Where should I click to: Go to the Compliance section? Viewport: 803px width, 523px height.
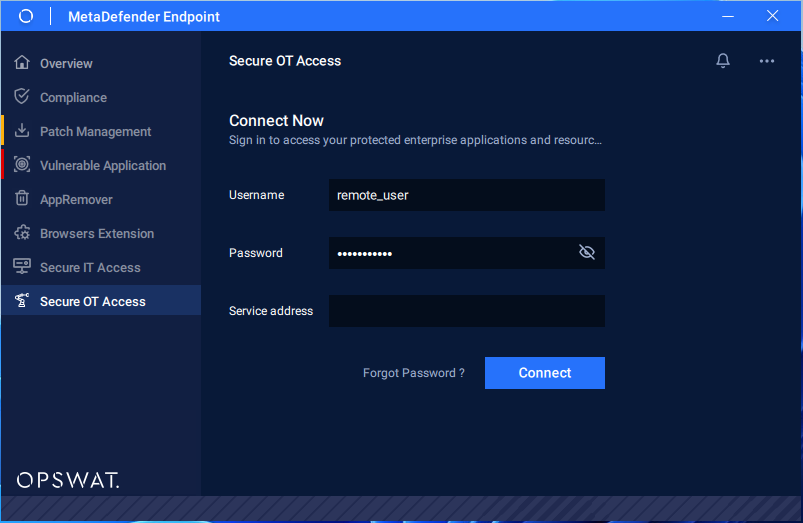click(x=101, y=97)
